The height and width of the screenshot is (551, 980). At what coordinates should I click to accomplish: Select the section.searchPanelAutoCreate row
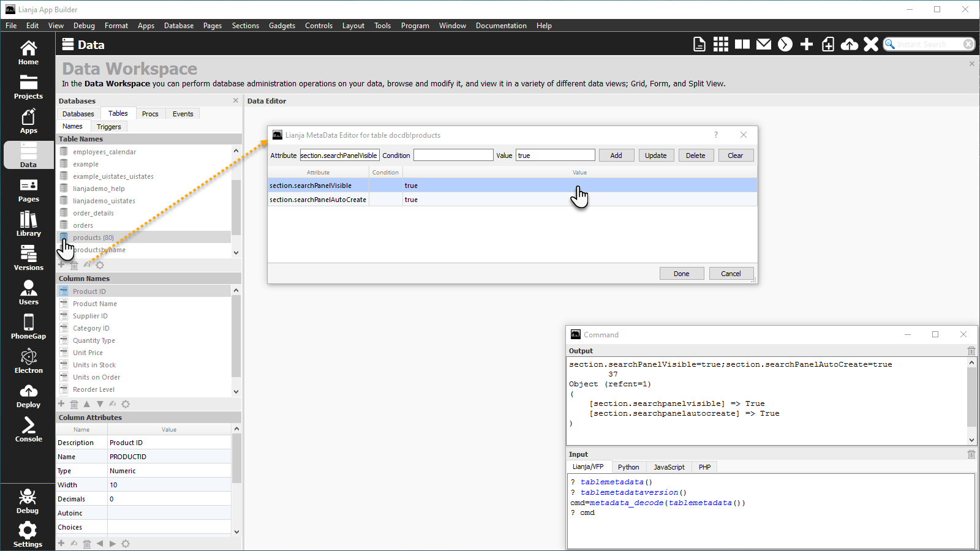click(513, 200)
